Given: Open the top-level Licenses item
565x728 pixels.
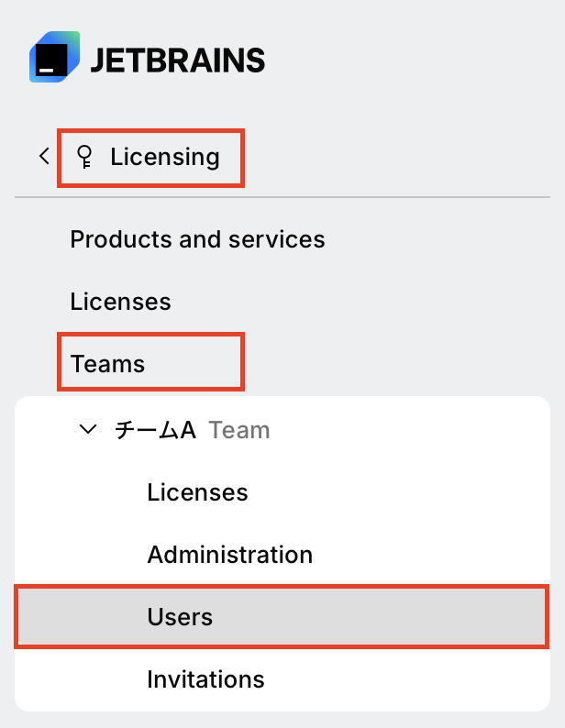Looking at the screenshot, I should click(x=120, y=302).
